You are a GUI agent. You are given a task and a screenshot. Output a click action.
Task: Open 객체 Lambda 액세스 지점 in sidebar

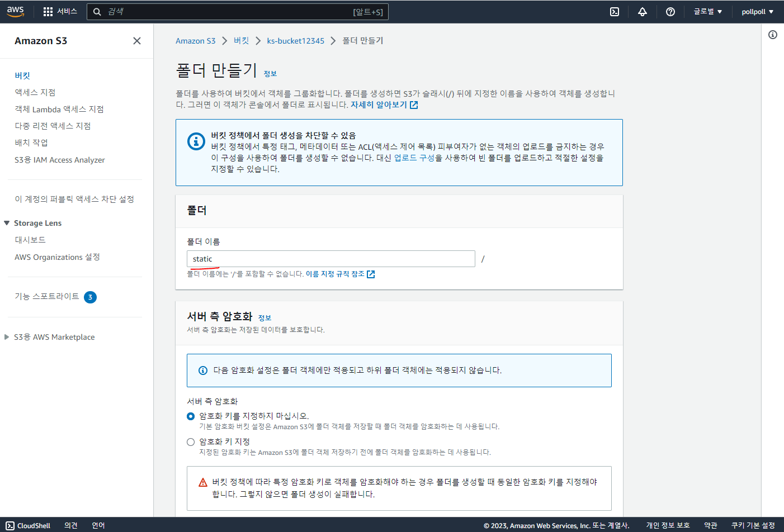point(59,109)
